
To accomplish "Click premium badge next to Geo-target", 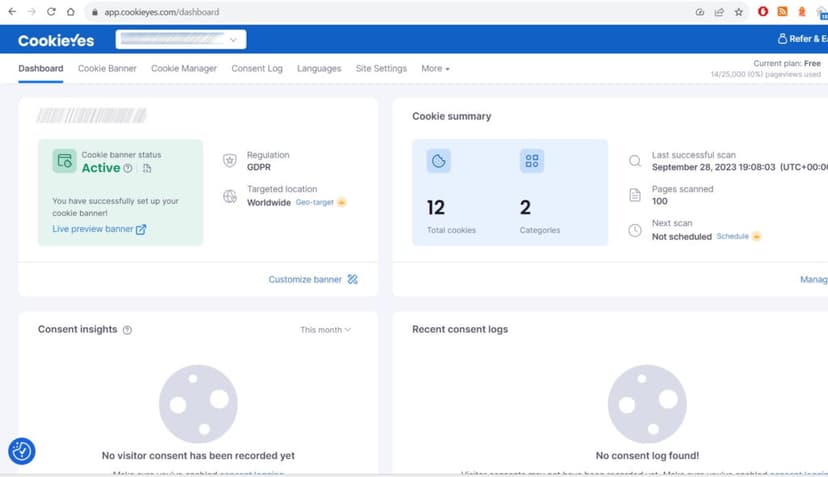I will (x=341, y=202).
